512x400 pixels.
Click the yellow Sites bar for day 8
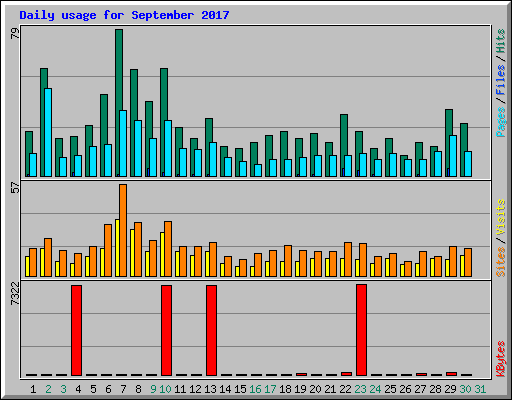pyautogui.click(x=132, y=253)
